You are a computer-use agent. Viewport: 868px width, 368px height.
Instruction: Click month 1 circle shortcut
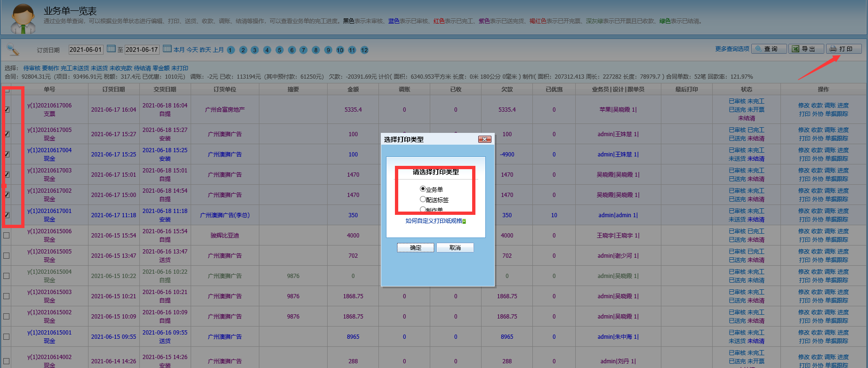231,50
